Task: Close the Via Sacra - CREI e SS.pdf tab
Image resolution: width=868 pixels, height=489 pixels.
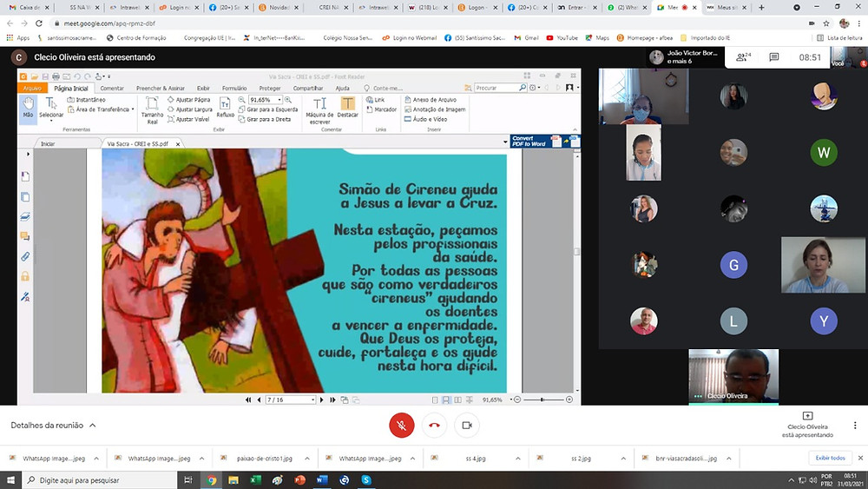Action: [x=178, y=144]
